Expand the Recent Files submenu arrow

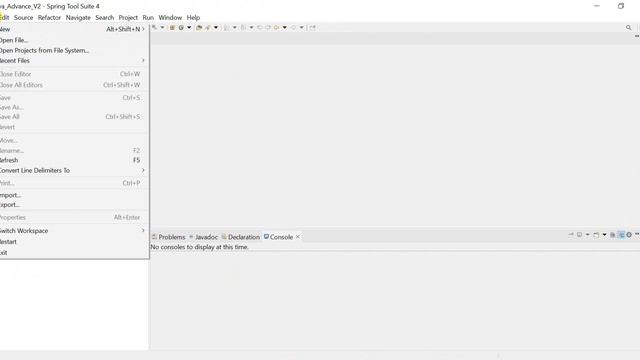[143, 60]
